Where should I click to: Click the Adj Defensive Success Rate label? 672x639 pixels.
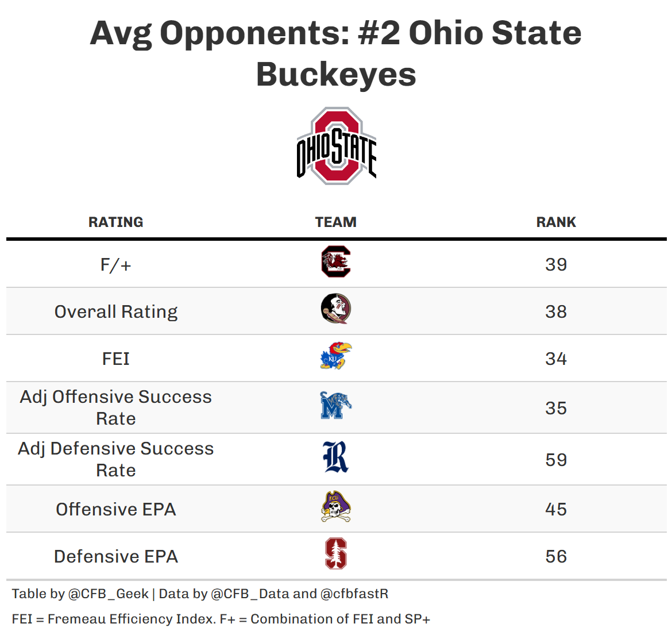[116, 459]
